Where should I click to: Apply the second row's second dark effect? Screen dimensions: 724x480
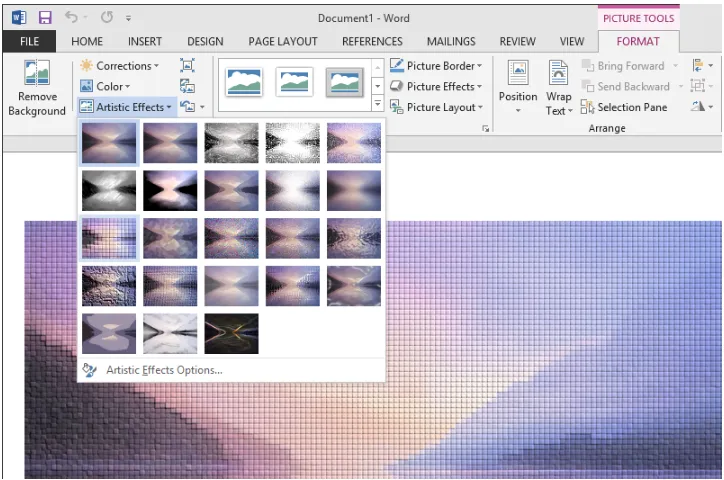[x=170, y=191]
